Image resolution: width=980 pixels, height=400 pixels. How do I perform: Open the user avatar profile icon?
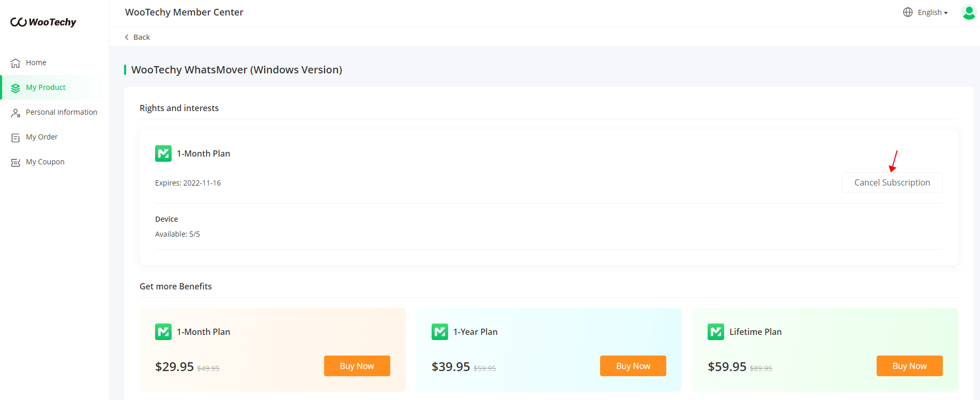[x=969, y=12]
